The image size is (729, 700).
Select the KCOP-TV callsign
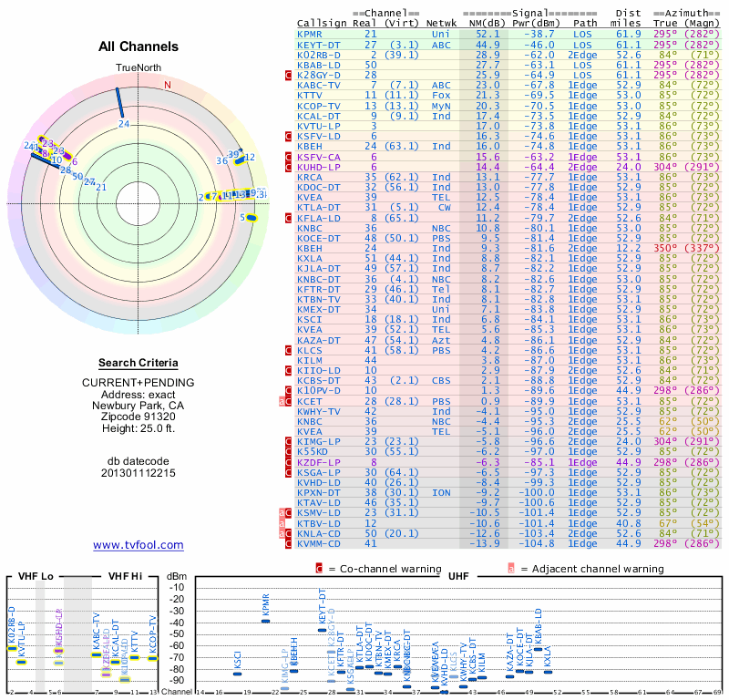pyautogui.click(x=319, y=106)
